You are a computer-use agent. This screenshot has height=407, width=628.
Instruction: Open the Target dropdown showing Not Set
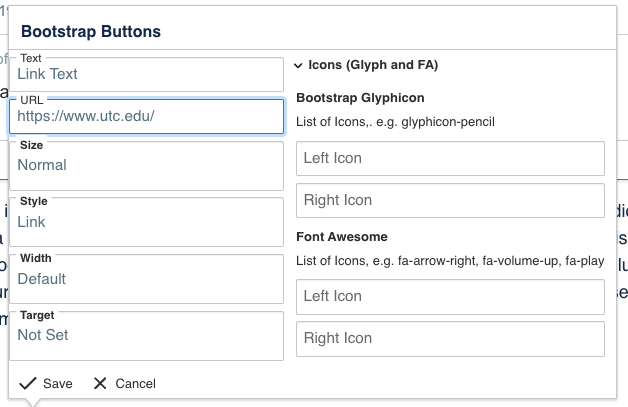(147, 336)
